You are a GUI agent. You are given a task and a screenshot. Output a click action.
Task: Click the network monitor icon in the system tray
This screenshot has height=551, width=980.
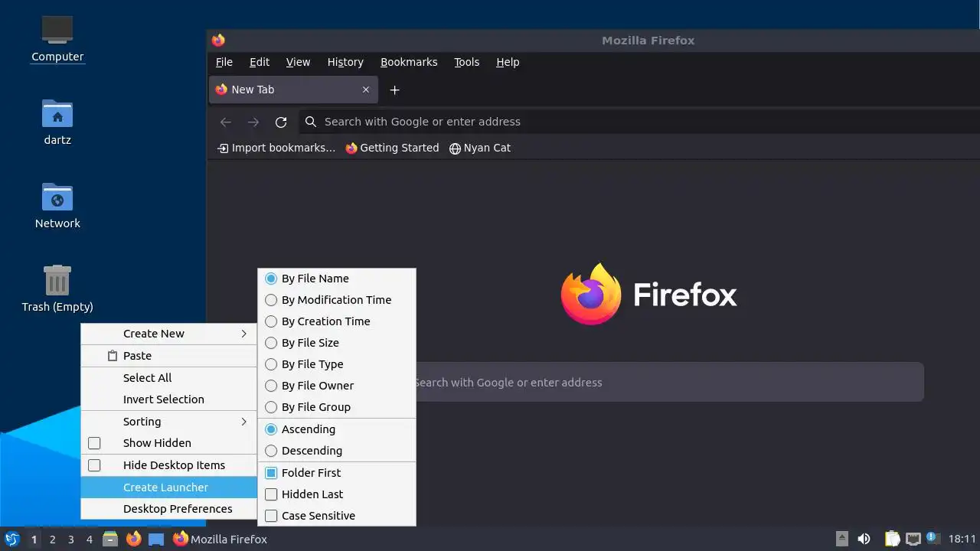[x=913, y=539]
